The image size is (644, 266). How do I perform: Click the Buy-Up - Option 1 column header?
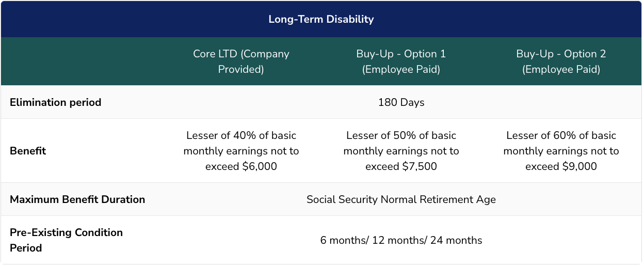tap(401, 61)
